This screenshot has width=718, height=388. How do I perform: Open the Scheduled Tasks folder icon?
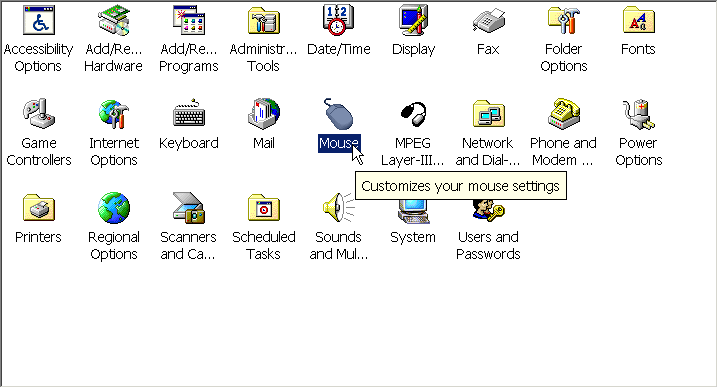pyautogui.click(x=264, y=208)
